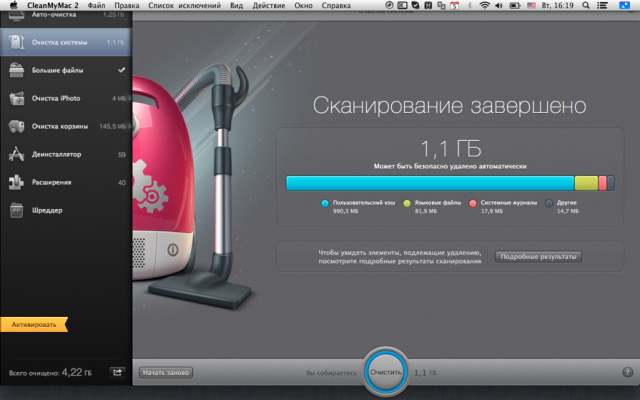This screenshot has width=640, height=400.
Task: Click the red system logs bar segment
Action: pos(602,183)
